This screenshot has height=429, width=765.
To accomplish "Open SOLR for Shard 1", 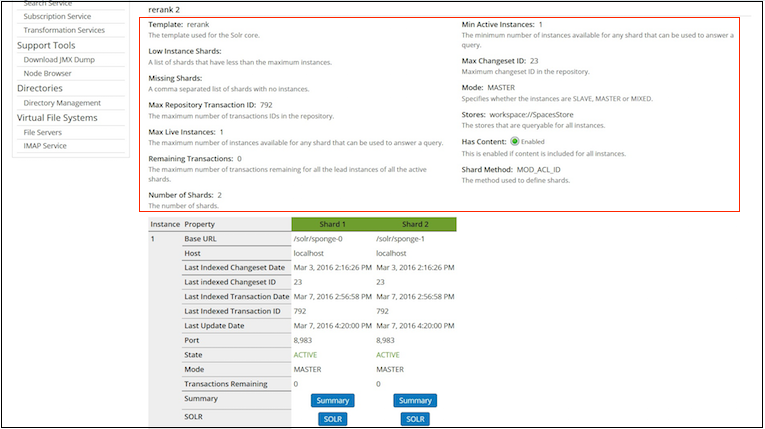I will click(x=332, y=419).
